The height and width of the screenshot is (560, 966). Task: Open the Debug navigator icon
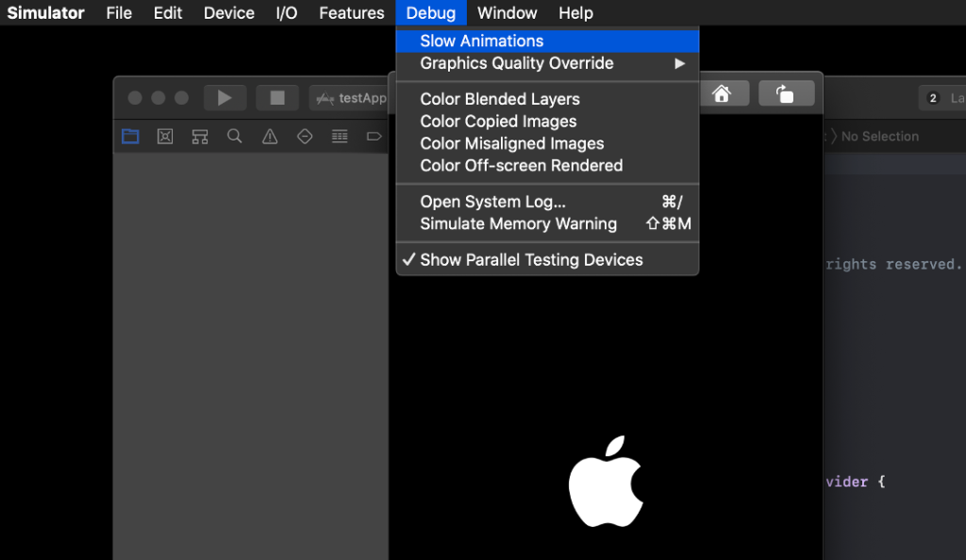(340, 136)
